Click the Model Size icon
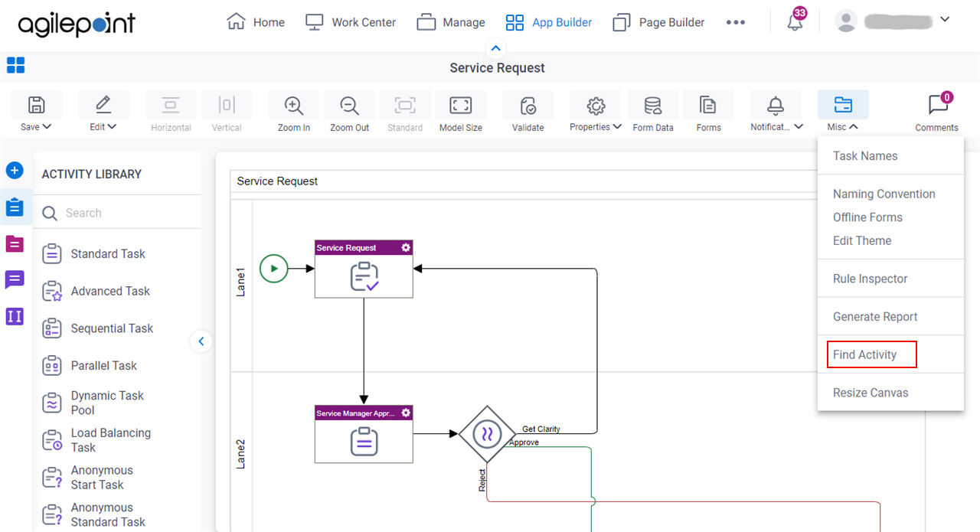The height and width of the screenshot is (532, 980). pos(461,105)
